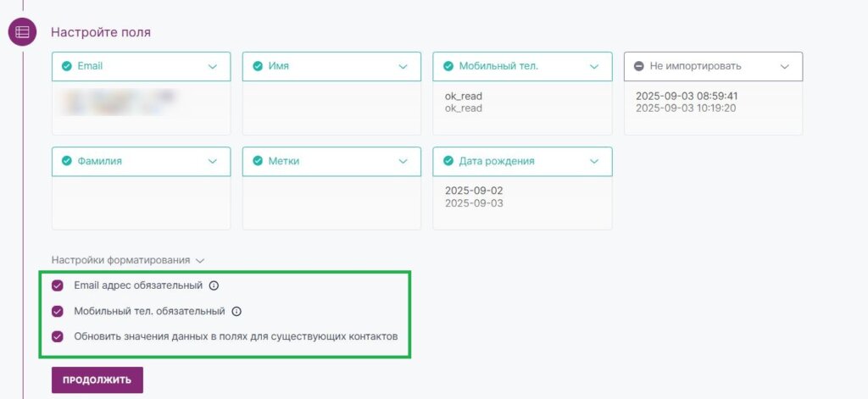Click minus icon on Не импортировать field
Image resolution: width=868 pixels, height=399 pixels.
tap(639, 66)
